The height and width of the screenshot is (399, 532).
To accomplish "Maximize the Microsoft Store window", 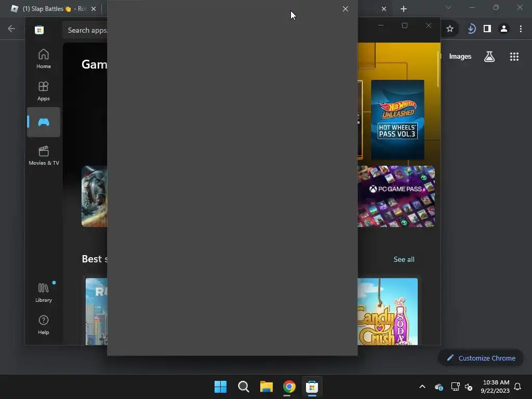I will (x=404, y=25).
